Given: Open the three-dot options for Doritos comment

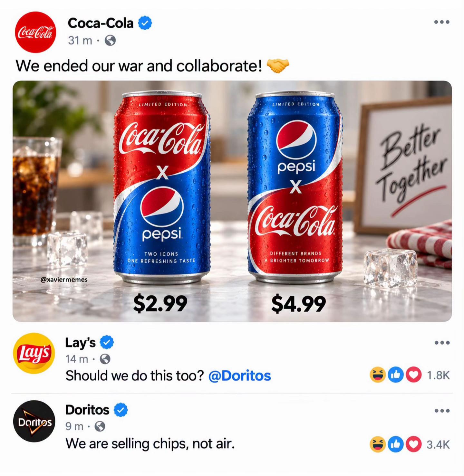Looking at the screenshot, I should click(442, 411).
